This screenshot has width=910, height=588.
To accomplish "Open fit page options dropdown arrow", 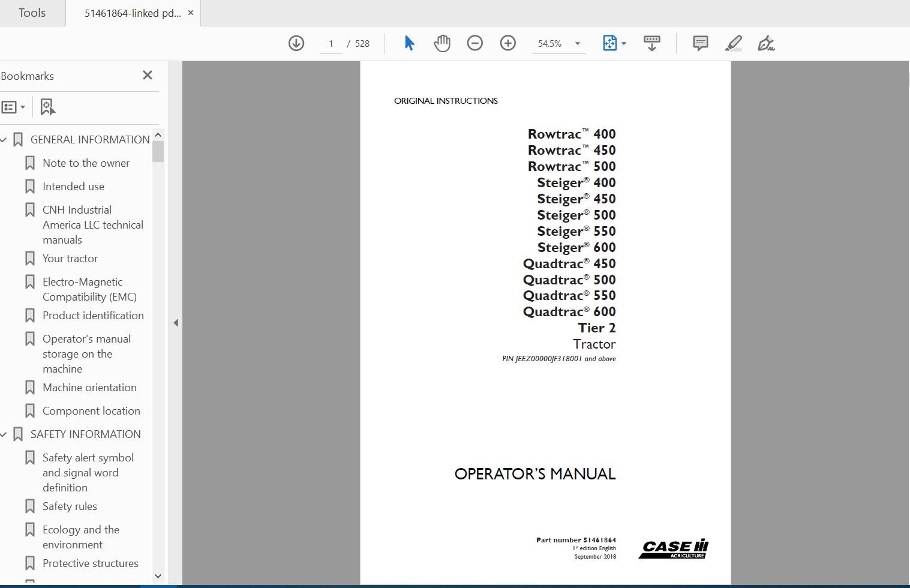I will 624,43.
